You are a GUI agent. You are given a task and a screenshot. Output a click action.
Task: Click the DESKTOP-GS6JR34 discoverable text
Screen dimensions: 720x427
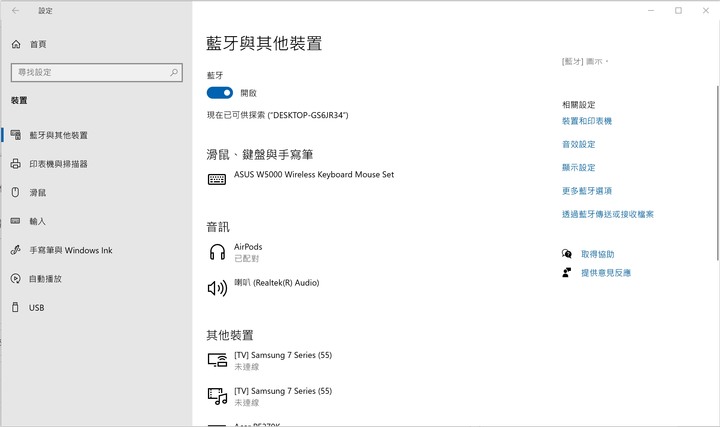pos(277,115)
